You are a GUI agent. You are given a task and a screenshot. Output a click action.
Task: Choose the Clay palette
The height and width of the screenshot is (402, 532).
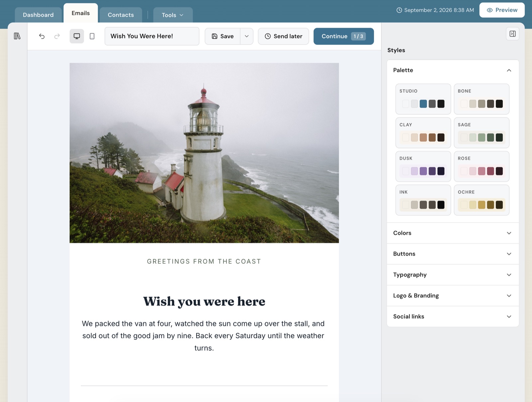(x=423, y=133)
